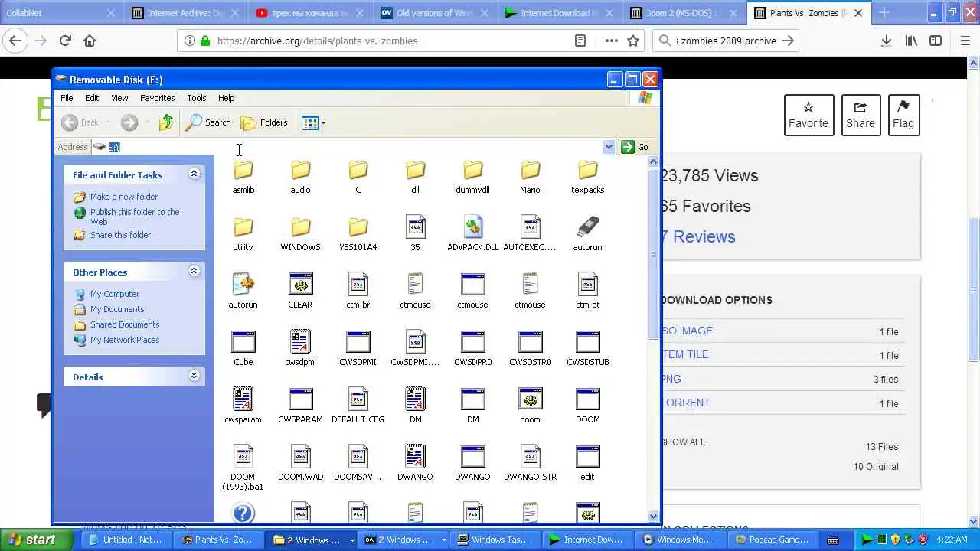Go to My Documents link

[117, 309]
